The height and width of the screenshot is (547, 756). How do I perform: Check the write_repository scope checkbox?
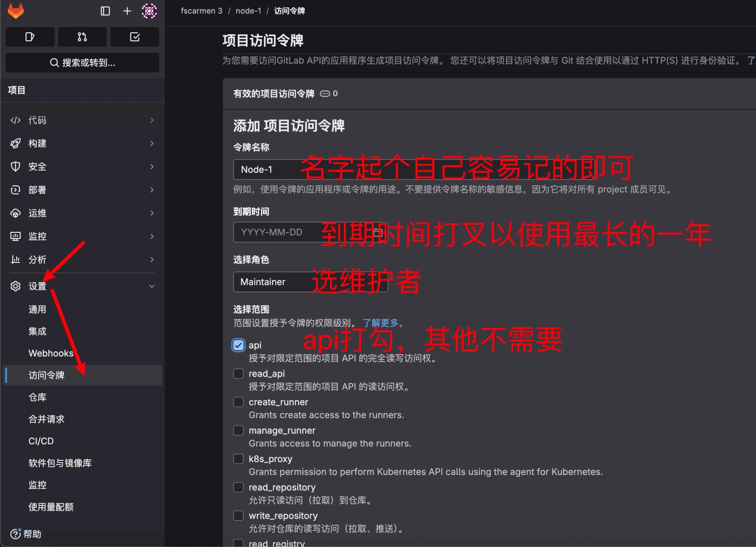pyautogui.click(x=238, y=516)
